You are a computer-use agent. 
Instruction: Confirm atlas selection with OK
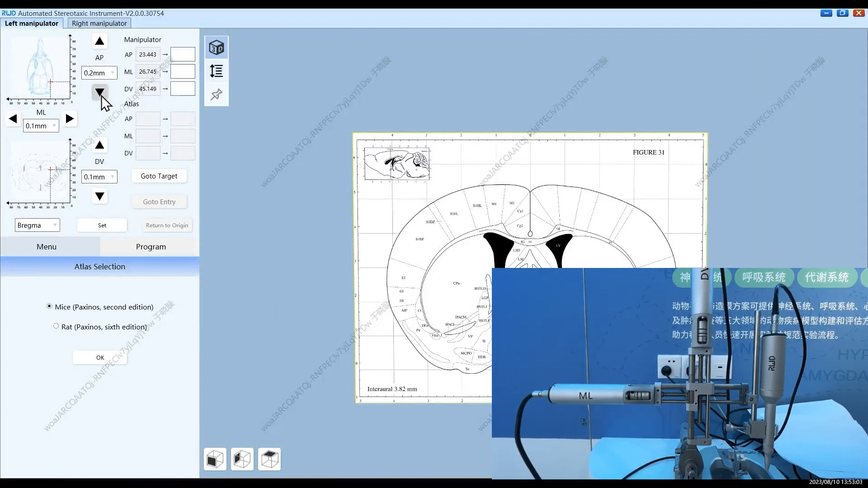99,357
